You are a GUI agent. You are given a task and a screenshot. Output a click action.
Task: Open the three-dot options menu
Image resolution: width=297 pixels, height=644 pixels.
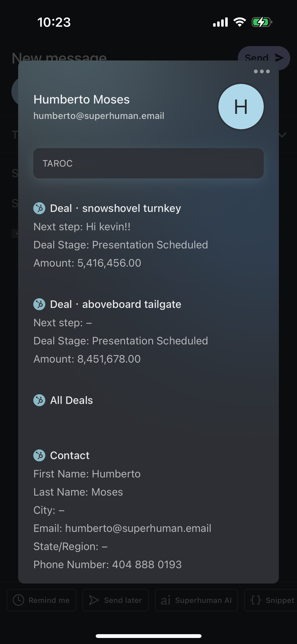(x=262, y=72)
